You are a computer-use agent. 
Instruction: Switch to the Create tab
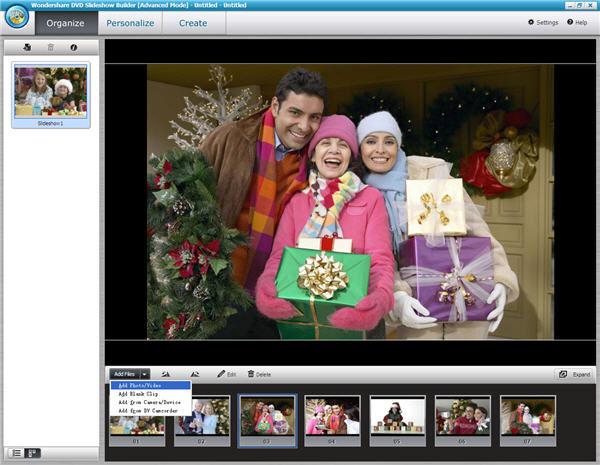coord(193,23)
